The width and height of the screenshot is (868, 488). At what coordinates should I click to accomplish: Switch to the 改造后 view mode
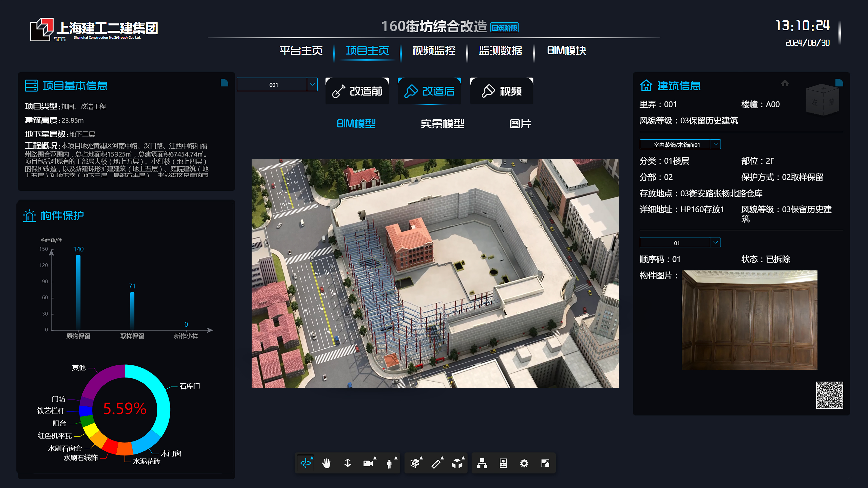(x=429, y=91)
